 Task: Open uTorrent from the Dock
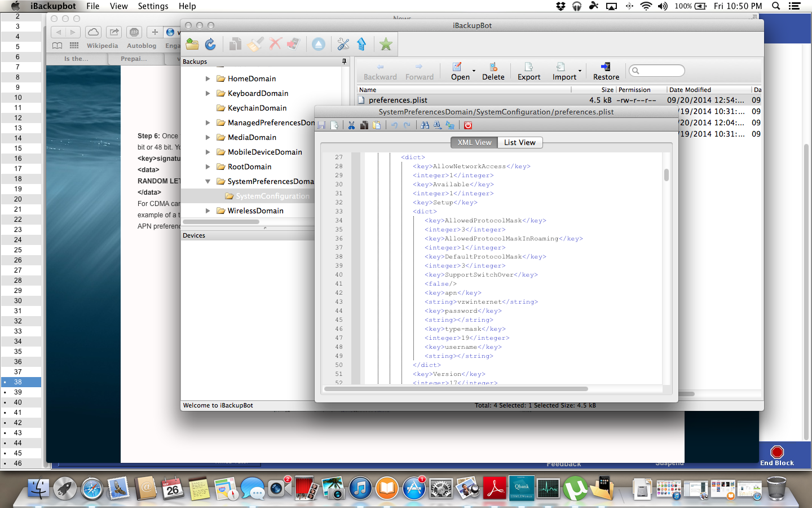pos(576,488)
